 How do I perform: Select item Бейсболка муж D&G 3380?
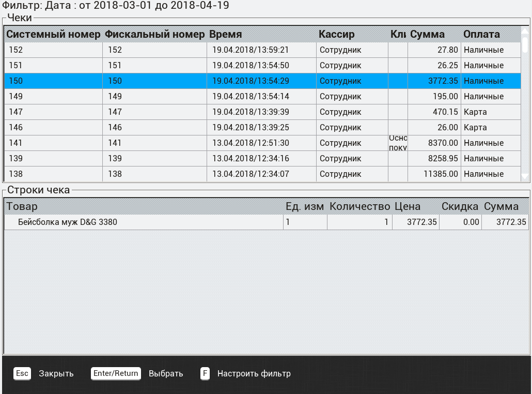(267, 222)
